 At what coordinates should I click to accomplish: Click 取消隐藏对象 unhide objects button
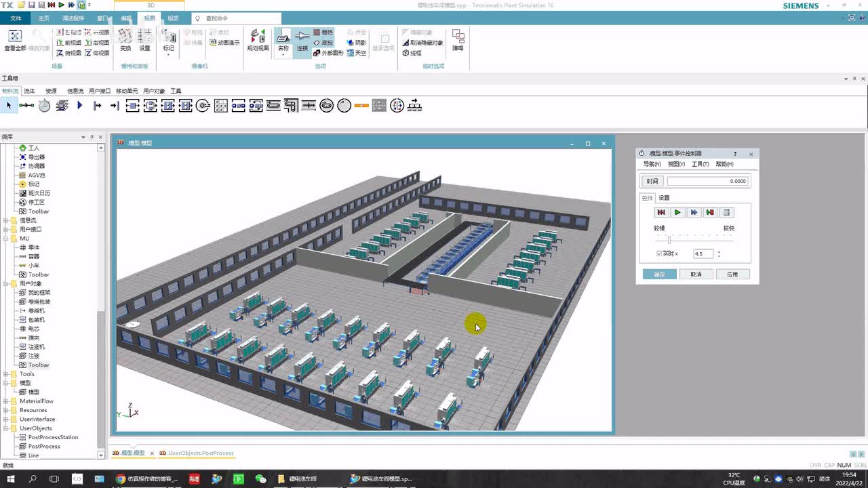(x=422, y=43)
